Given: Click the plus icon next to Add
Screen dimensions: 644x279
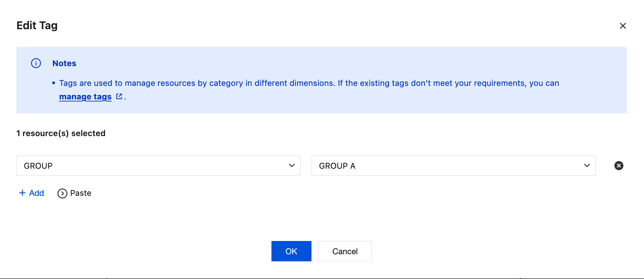Looking at the screenshot, I should (22, 193).
